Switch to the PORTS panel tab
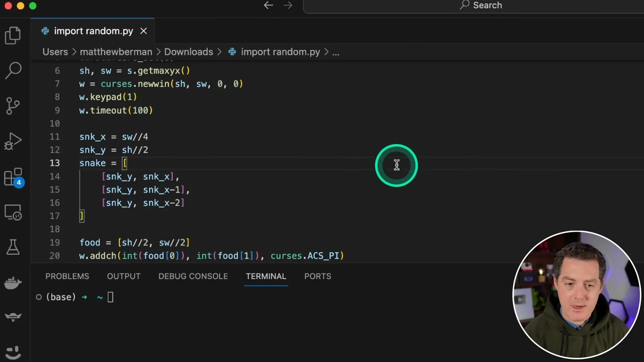Image resolution: width=644 pixels, height=362 pixels. [x=318, y=276]
